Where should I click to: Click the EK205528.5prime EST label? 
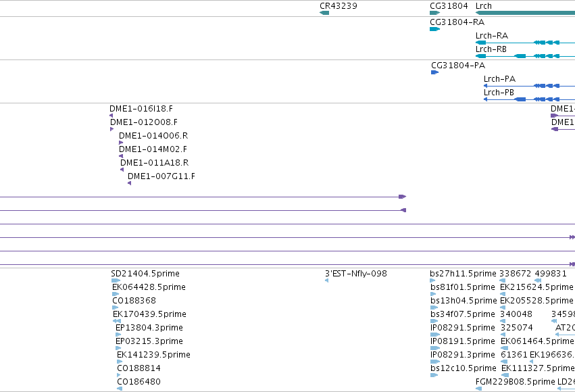[537, 301]
